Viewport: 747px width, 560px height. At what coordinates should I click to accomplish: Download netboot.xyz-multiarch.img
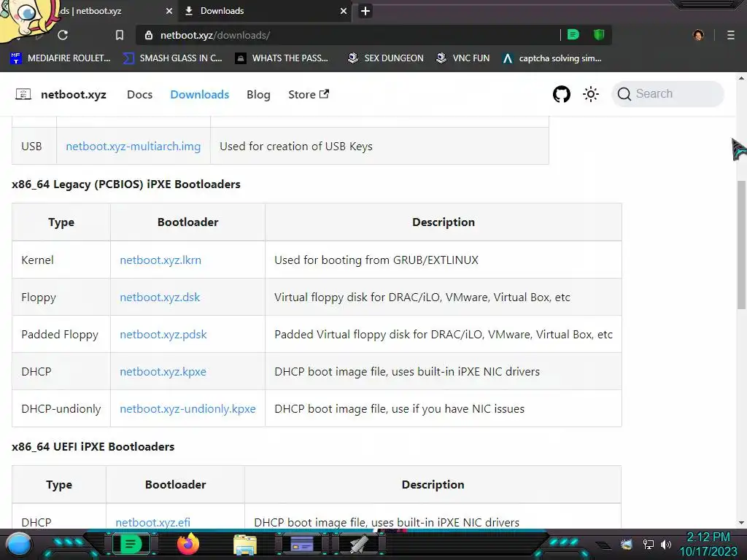click(x=133, y=146)
